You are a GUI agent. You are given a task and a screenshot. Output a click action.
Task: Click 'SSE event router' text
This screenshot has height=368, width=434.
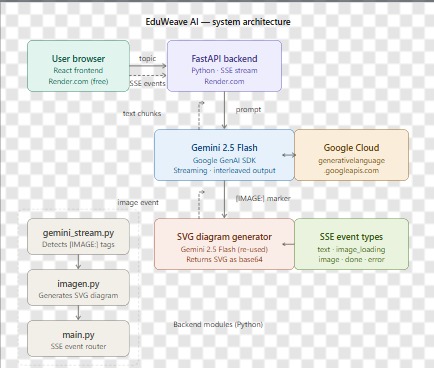pos(78,346)
